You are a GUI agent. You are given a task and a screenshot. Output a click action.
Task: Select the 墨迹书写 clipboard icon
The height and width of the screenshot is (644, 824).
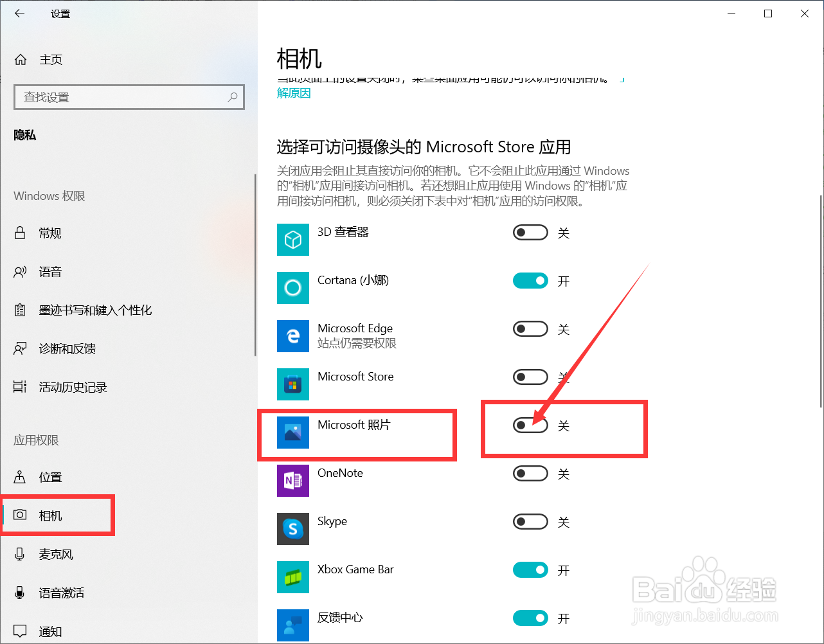click(20, 310)
